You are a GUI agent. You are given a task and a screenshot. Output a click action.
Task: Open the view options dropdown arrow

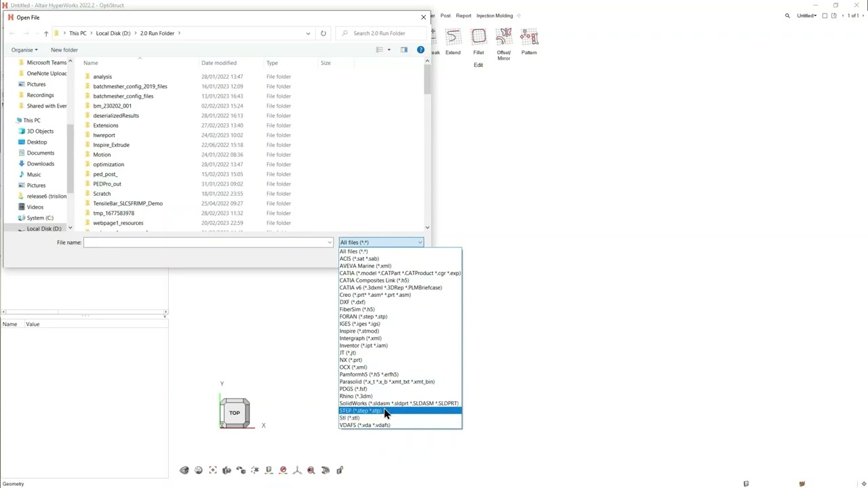389,49
